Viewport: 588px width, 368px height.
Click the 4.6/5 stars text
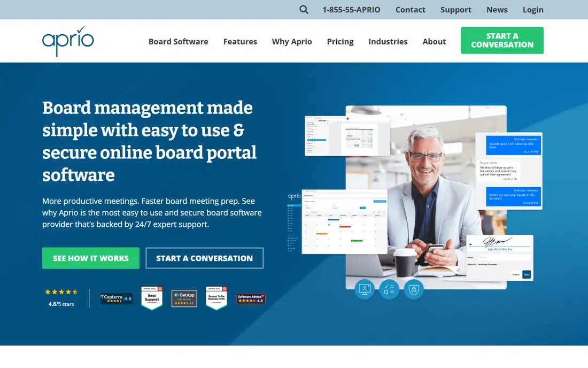click(x=61, y=304)
